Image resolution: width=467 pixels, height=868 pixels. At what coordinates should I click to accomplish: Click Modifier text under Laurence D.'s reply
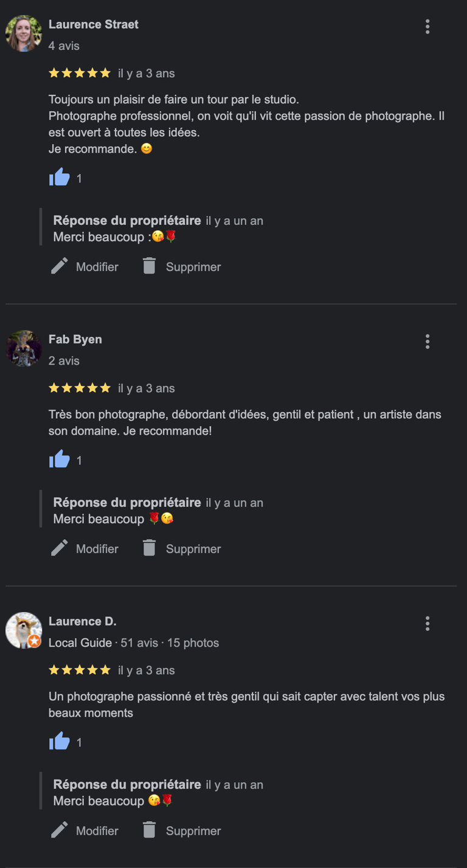tap(97, 831)
